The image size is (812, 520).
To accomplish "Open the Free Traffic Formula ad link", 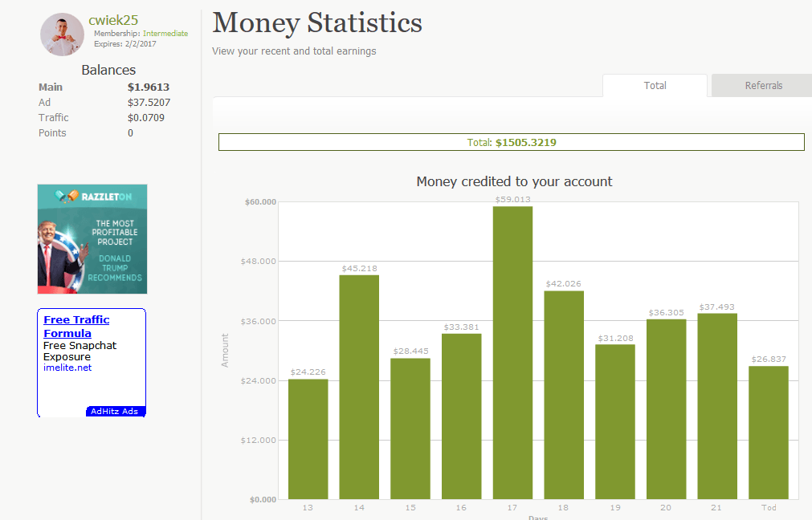I will 76,326.
